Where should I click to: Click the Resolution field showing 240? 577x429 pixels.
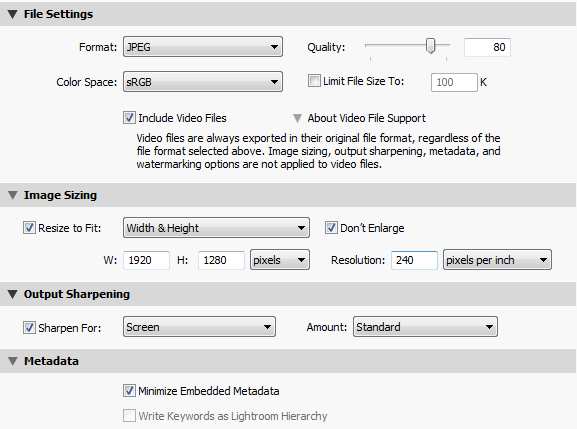point(414,260)
